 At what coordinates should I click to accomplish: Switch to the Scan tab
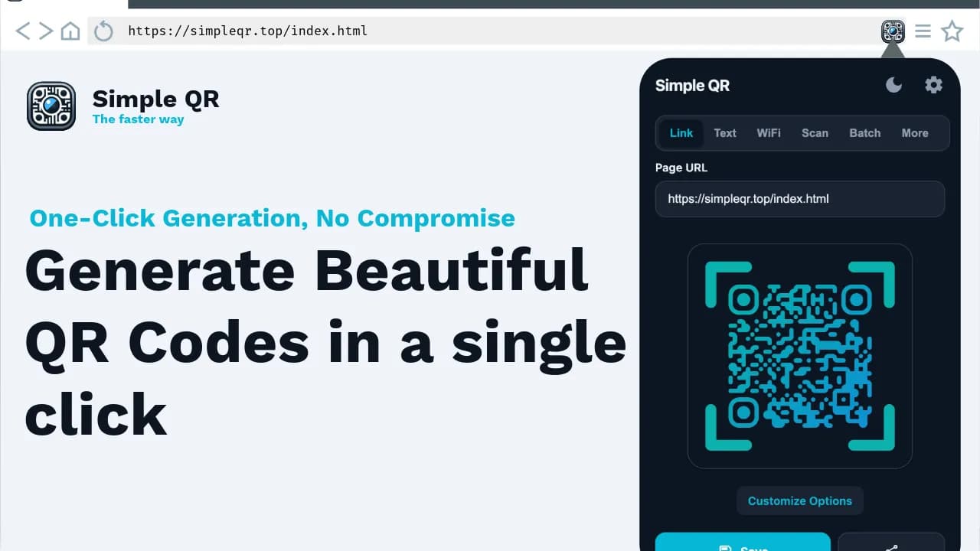(x=815, y=133)
